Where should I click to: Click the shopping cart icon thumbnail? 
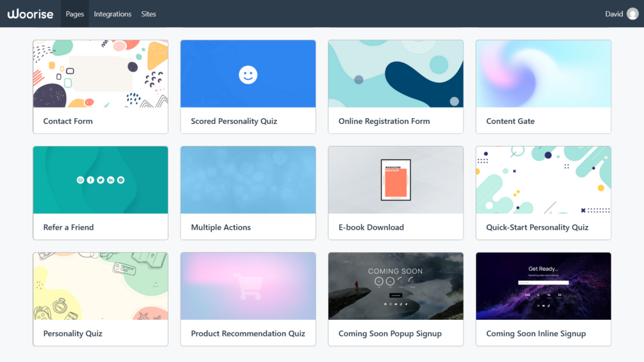pos(248,286)
